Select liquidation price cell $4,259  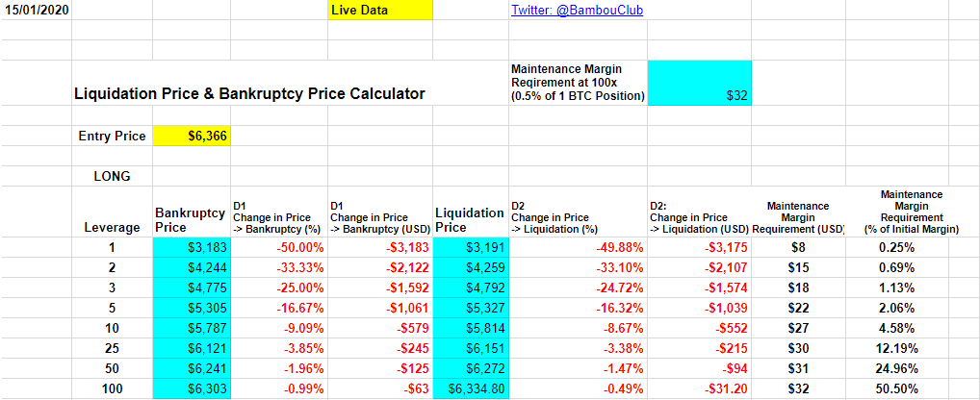(472, 267)
